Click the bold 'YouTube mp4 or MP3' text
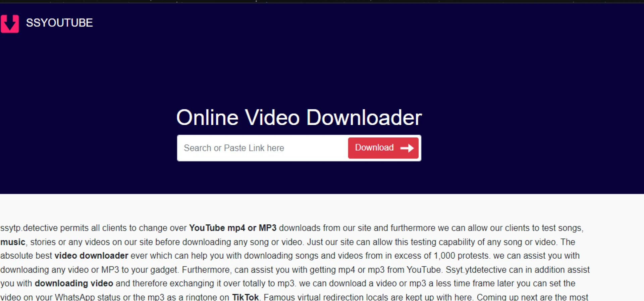The height and width of the screenshot is (301, 644). [233, 228]
